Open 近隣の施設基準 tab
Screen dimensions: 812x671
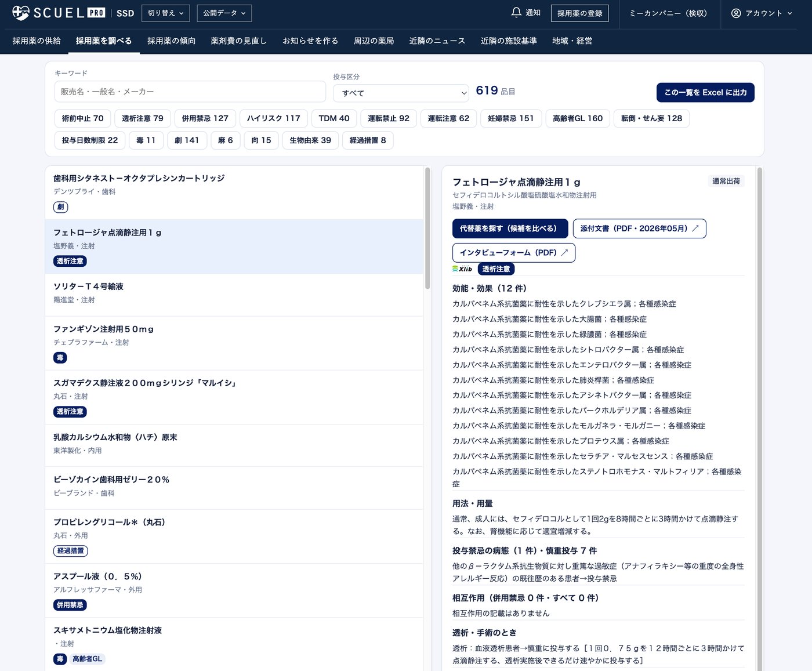tap(509, 41)
